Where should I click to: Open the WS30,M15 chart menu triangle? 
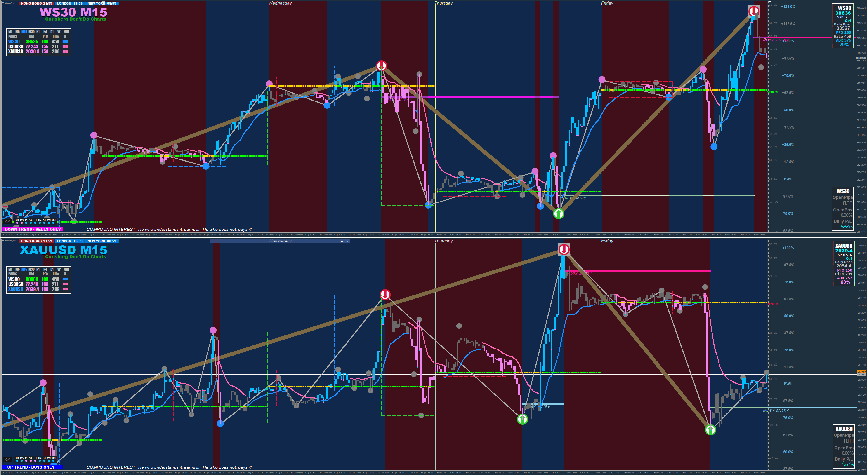click(3, 3)
